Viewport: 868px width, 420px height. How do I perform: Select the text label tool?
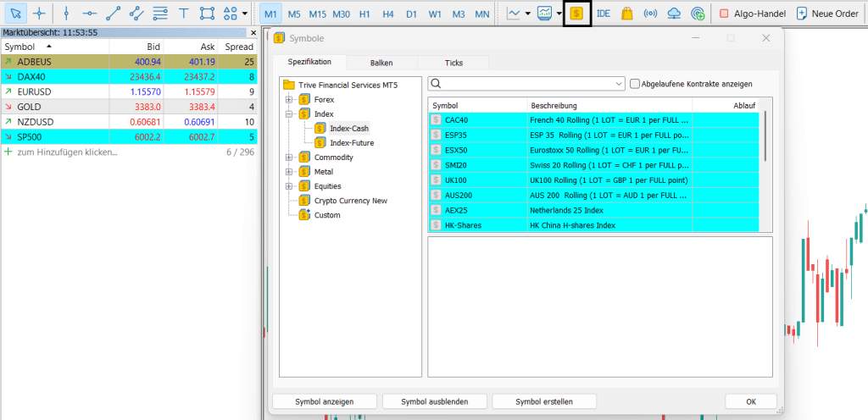click(x=183, y=14)
